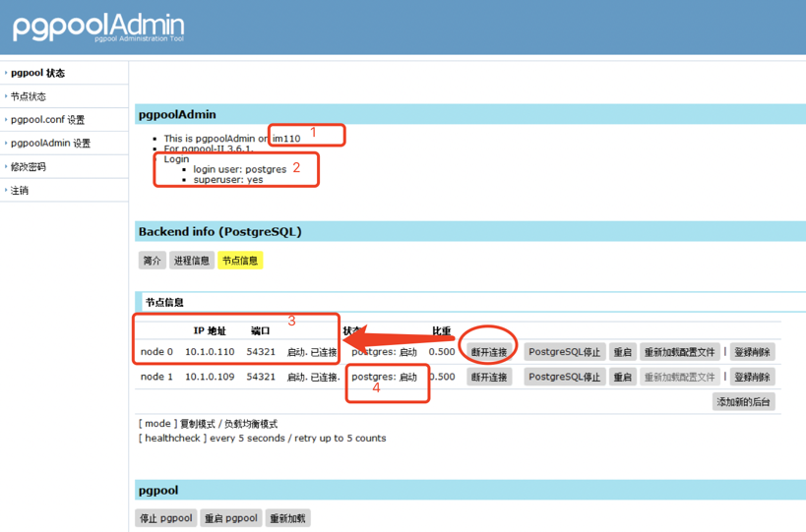
Task: Switch to the 简介 tab
Action: coord(152,261)
